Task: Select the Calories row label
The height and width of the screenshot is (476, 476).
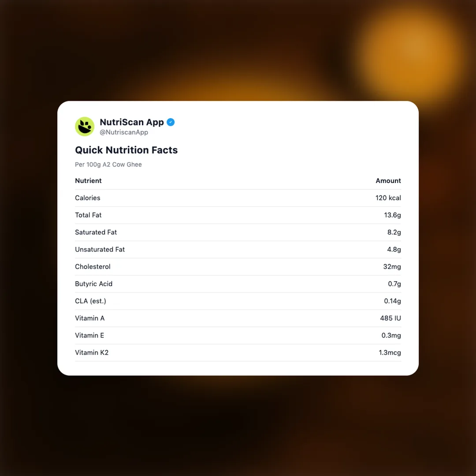Action: click(x=88, y=198)
